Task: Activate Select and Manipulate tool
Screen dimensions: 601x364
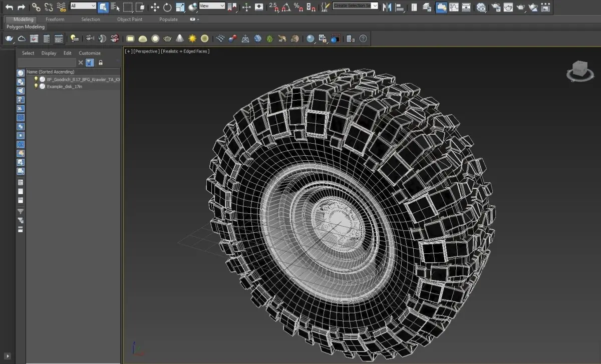Action: pos(246,7)
